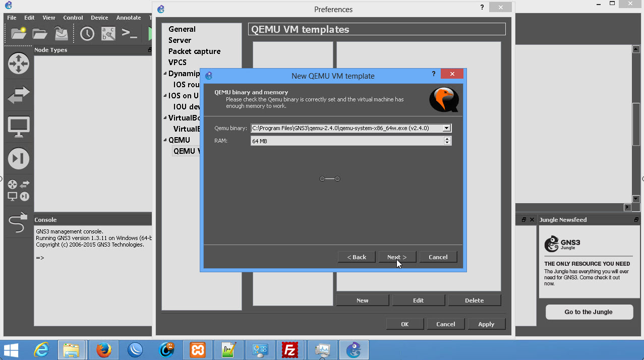Browse switches in the device sidebar
This screenshot has width=644, height=360.
pos(19,95)
